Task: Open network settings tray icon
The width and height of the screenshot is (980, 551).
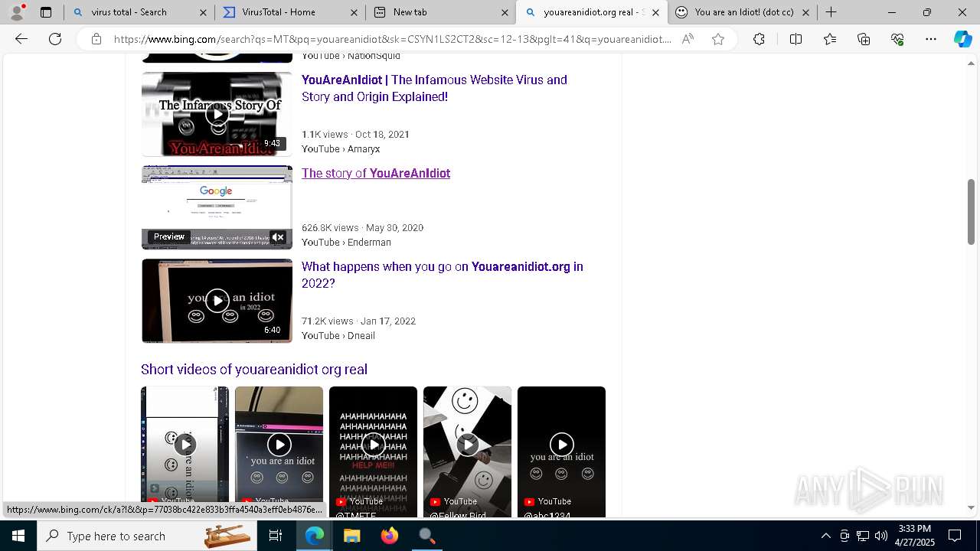Action: (x=863, y=536)
